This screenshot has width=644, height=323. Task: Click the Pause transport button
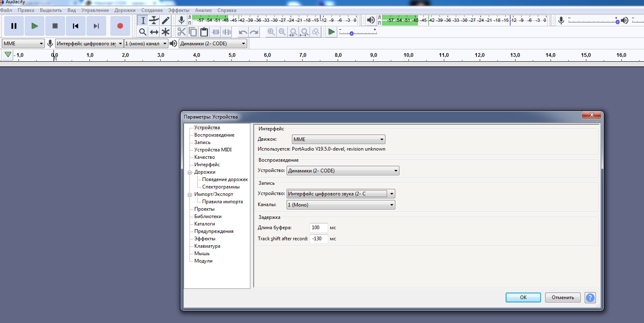(x=14, y=26)
